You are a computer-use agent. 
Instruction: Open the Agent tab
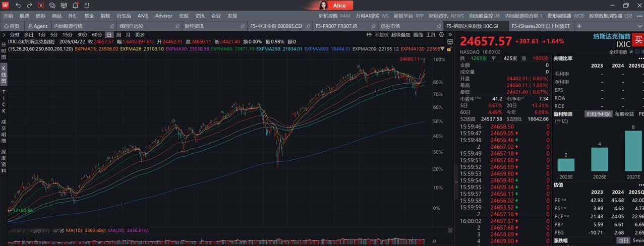[x=38, y=26]
